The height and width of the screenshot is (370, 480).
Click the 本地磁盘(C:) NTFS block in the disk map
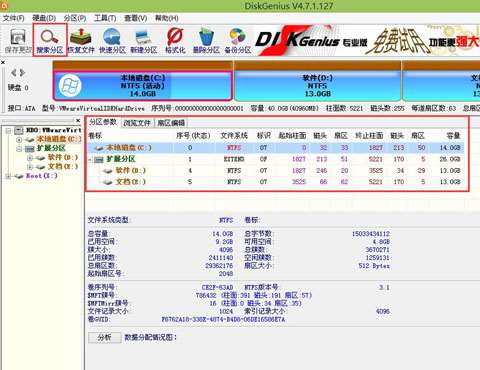point(143,85)
